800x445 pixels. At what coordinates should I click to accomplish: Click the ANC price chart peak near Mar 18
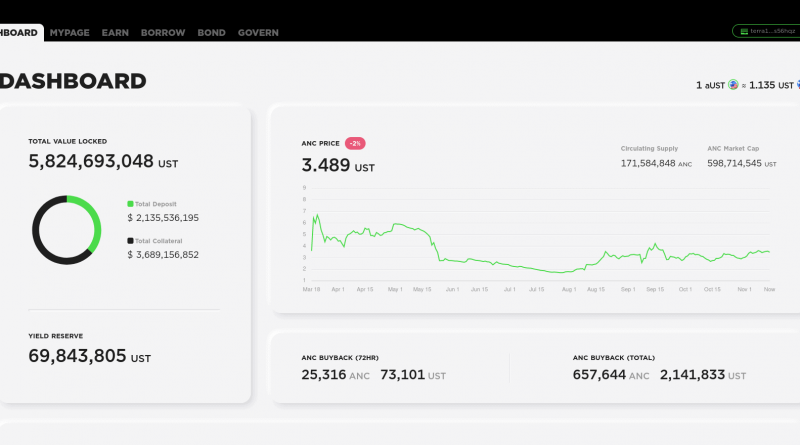click(316, 214)
